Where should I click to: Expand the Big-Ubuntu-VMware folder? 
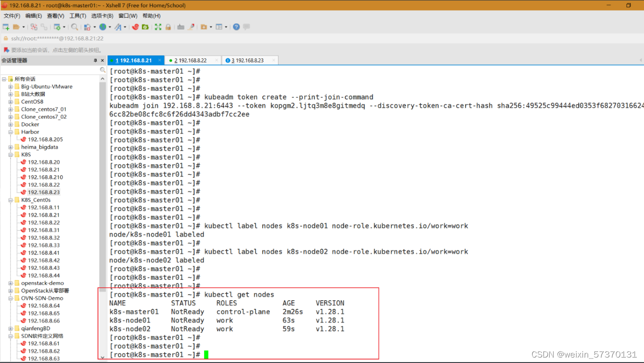[x=10, y=87]
